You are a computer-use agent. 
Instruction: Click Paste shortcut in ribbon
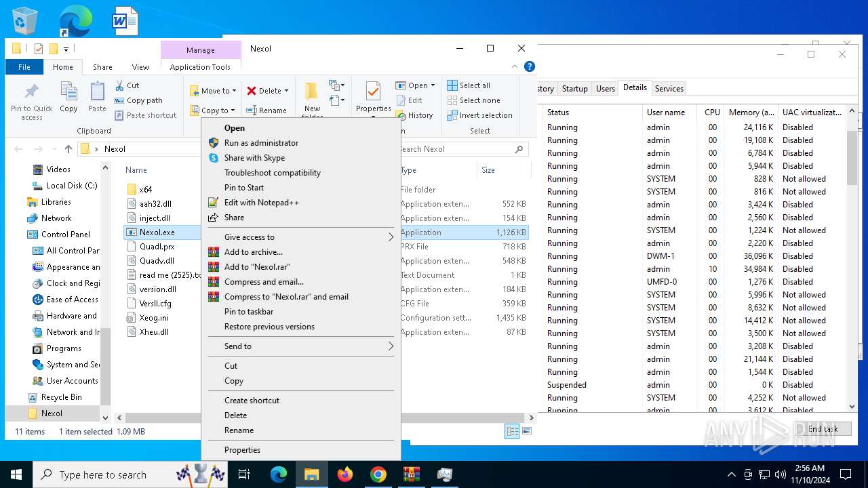pos(145,115)
